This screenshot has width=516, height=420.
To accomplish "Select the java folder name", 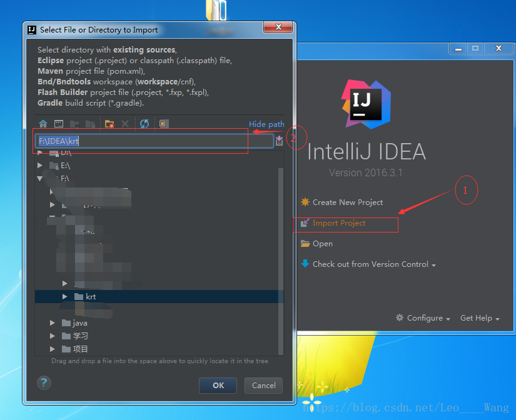I will tap(80, 323).
